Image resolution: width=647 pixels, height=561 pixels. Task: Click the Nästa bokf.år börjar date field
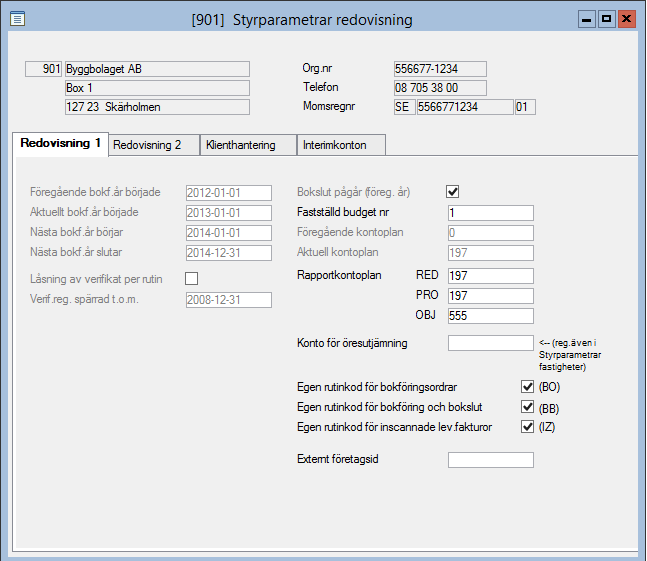pyautogui.click(x=229, y=233)
